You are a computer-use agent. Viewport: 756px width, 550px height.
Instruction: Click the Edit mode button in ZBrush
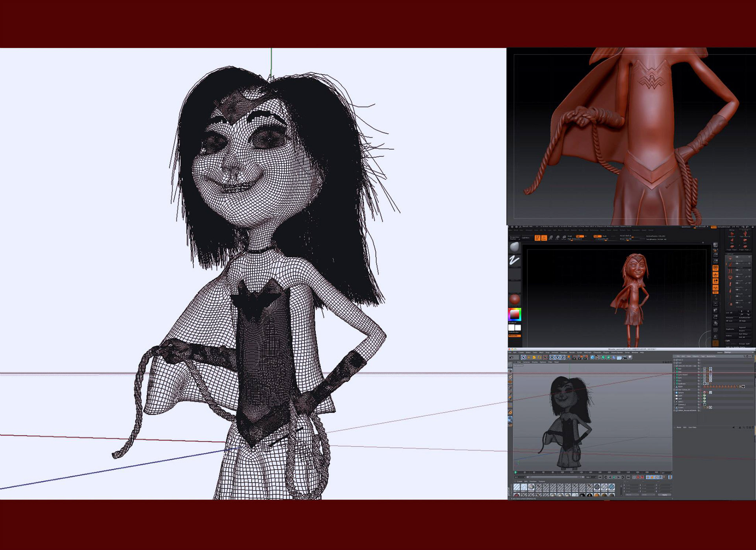click(537, 238)
